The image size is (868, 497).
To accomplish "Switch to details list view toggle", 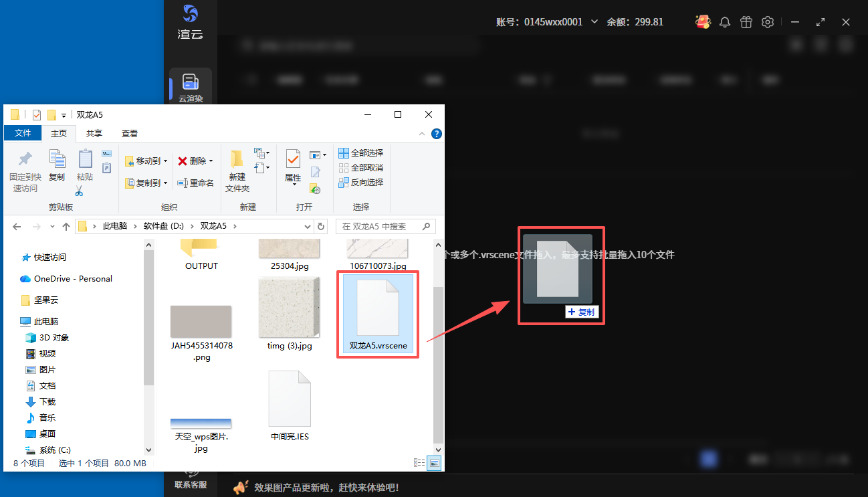I will 419,463.
